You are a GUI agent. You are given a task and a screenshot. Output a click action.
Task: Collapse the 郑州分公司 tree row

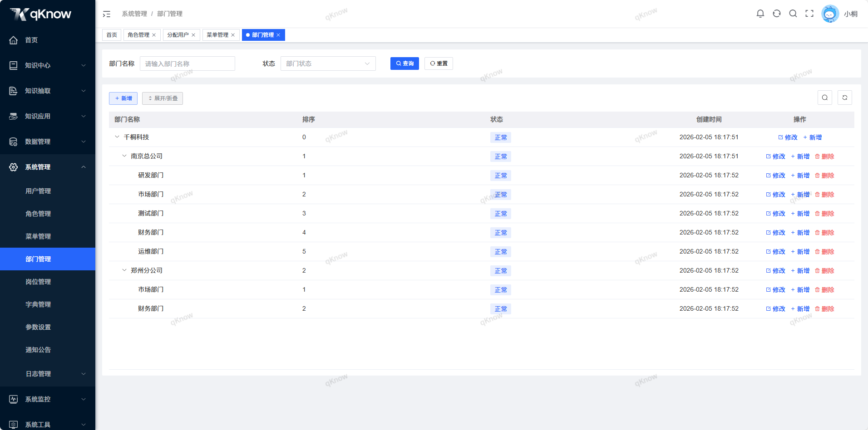(124, 270)
